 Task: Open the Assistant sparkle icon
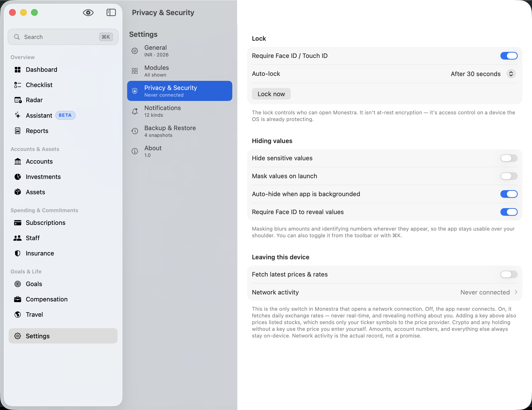[17, 115]
